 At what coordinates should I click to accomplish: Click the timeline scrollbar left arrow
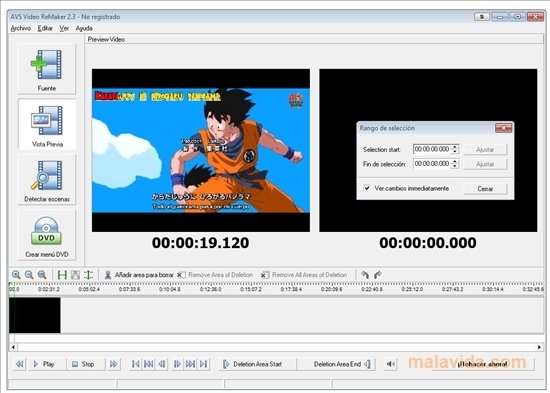[13, 347]
